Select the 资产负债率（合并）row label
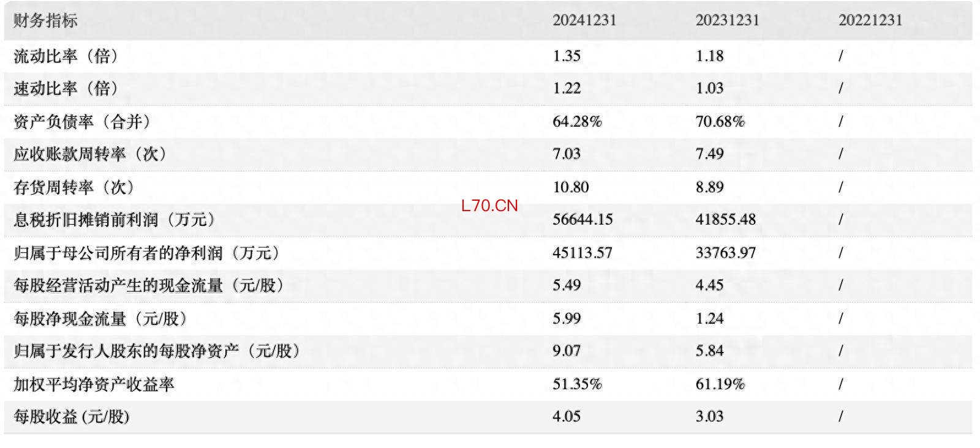Screen dimensions: 980x448 coord(82,122)
